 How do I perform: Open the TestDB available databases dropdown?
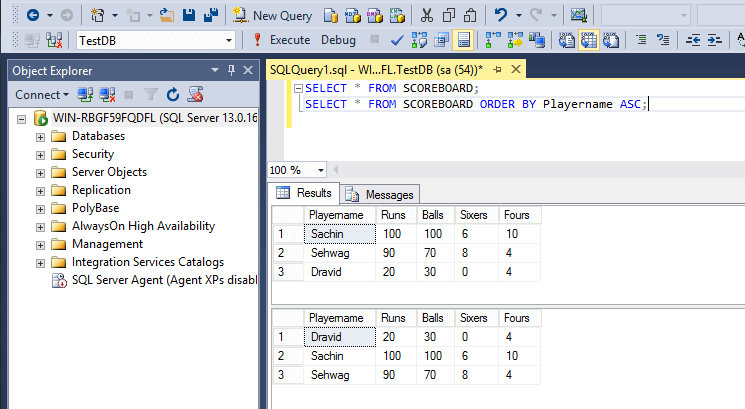click(229, 40)
